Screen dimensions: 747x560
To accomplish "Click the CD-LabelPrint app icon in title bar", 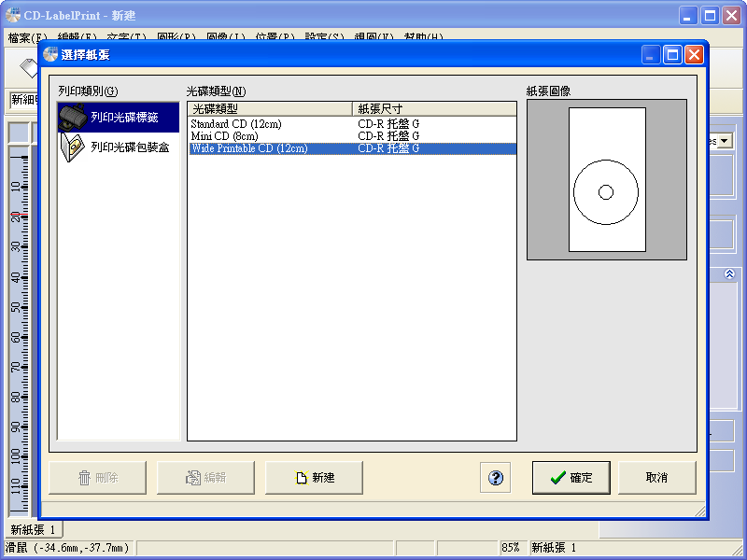I will click(13, 16).
